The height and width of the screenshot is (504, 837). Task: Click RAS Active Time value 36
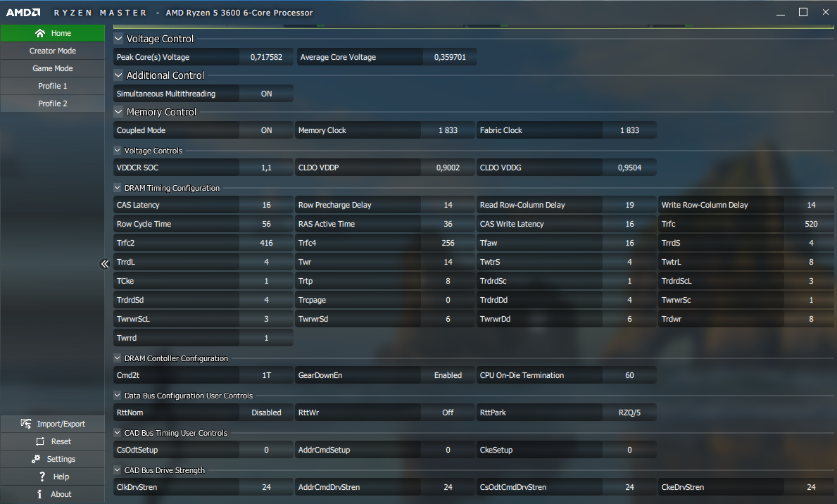[x=448, y=225]
